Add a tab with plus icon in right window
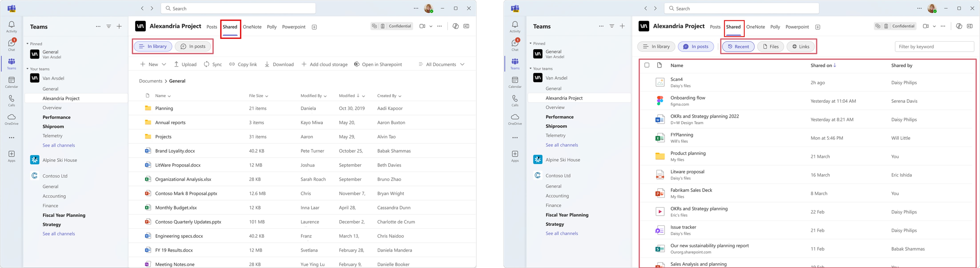The height and width of the screenshot is (268, 980). click(x=818, y=27)
